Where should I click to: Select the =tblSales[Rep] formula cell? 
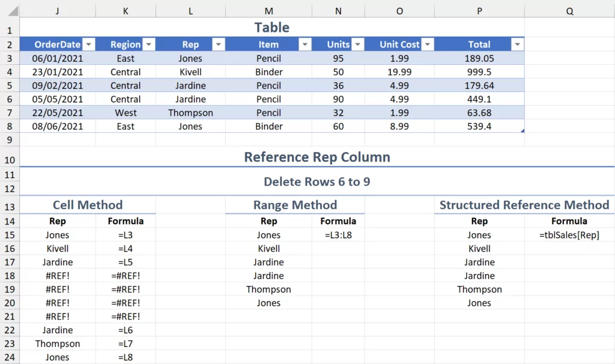coord(569,235)
